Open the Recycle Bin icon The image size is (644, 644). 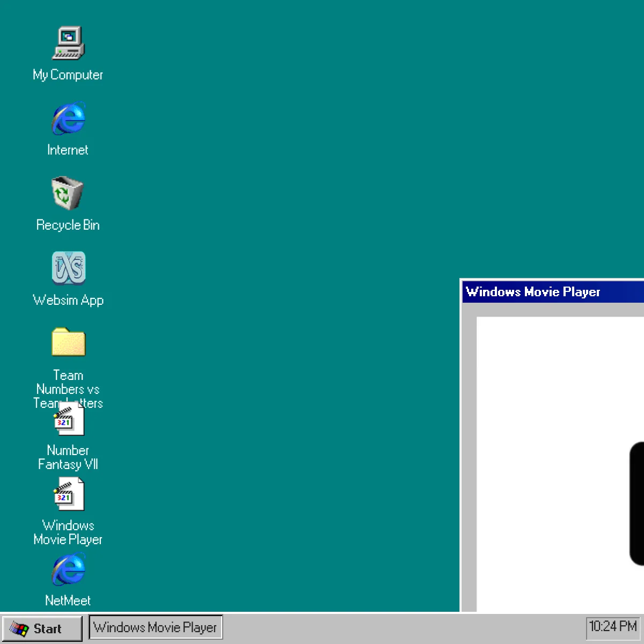[68, 193]
